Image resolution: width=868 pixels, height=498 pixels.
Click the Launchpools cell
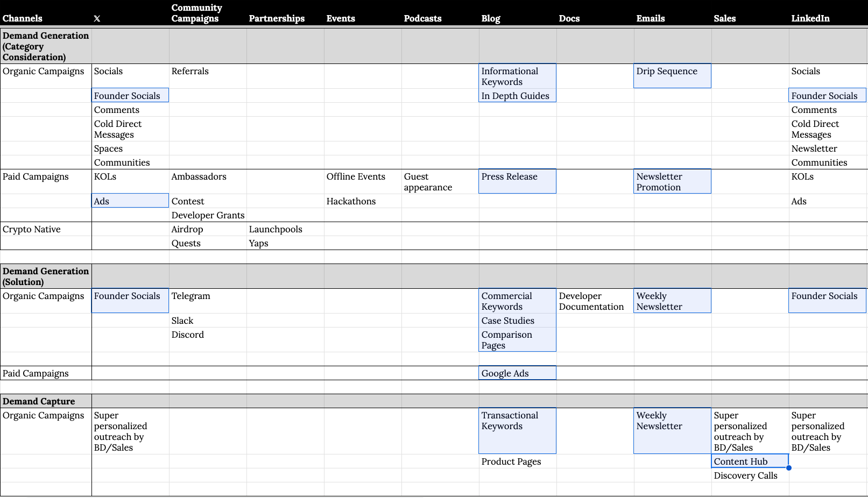coord(285,229)
